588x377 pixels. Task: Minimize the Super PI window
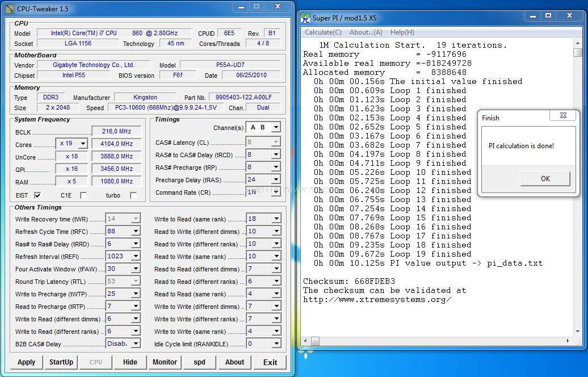tap(532, 16)
